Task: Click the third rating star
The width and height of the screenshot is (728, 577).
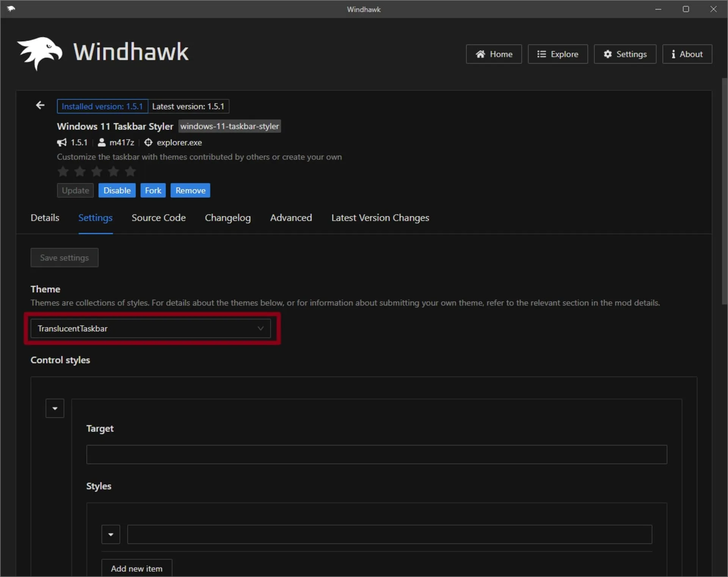Action: 97,172
